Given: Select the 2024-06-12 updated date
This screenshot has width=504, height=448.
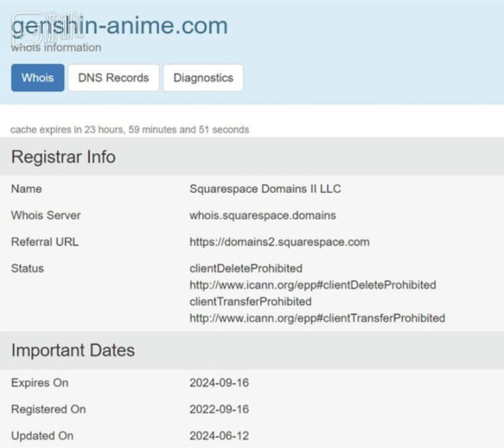Looking at the screenshot, I should point(219,436).
